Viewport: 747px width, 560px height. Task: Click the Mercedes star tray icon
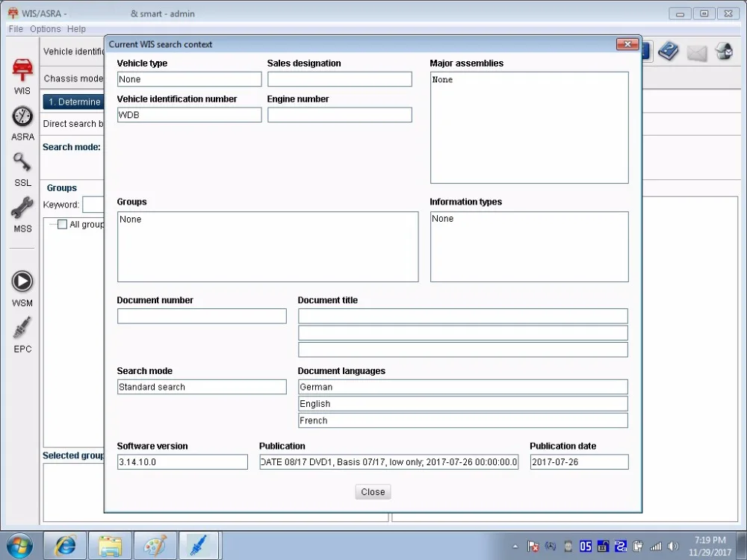tap(551, 547)
